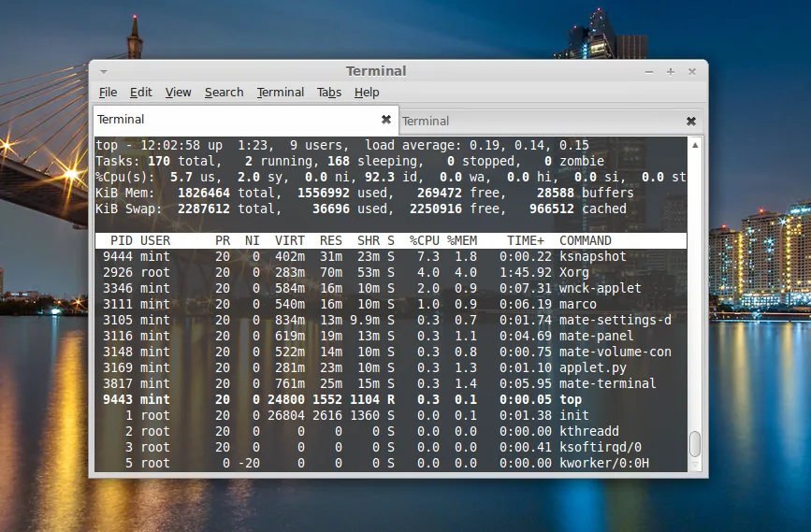Click the kworker/0:0H process name
The height and width of the screenshot is (532, 811).
click(604, 463)
